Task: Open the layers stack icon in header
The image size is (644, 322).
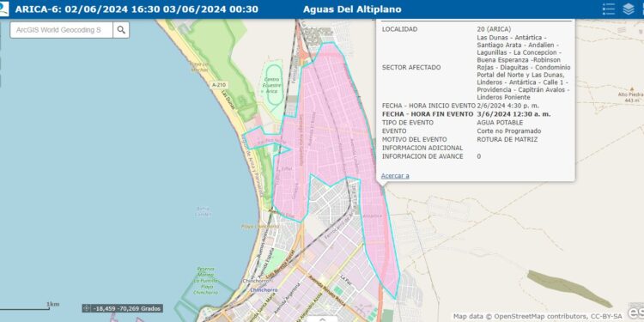Action: pyautogui.click(x=629, y=9)
